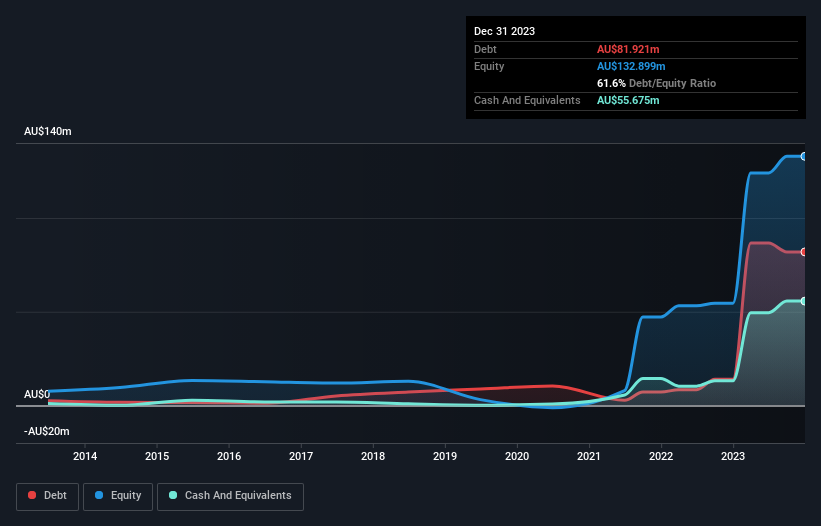Click Cash And Equivalents label in tooltip
821x526 pixels.
click(527, 100)
